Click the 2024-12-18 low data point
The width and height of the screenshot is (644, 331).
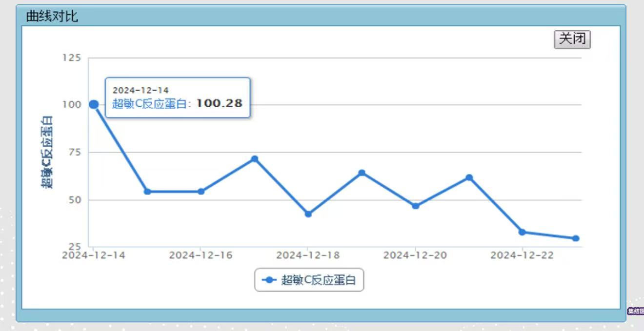308,214
